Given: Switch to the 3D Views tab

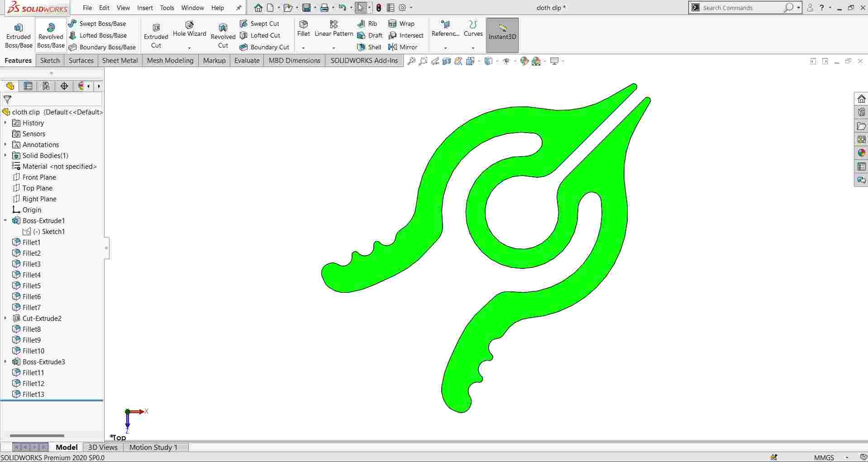Looking at the screenshot, I should pyautogui.click(x=103, y=447).
